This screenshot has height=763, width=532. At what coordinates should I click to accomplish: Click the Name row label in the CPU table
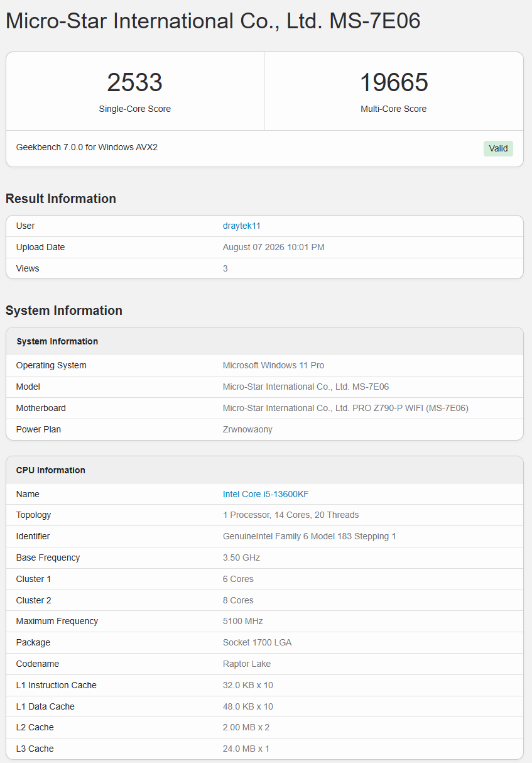click(x=28, y=494)
